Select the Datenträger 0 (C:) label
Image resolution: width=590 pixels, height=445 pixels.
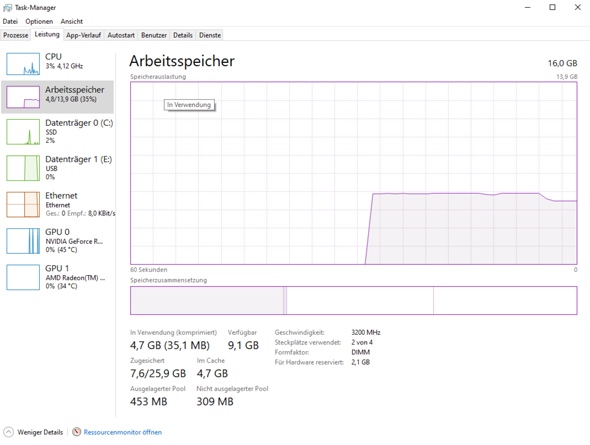[x=79, y=123]
